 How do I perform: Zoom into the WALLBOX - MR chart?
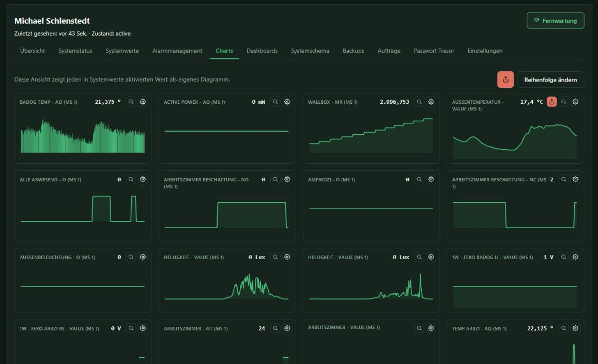pos(419,102)
